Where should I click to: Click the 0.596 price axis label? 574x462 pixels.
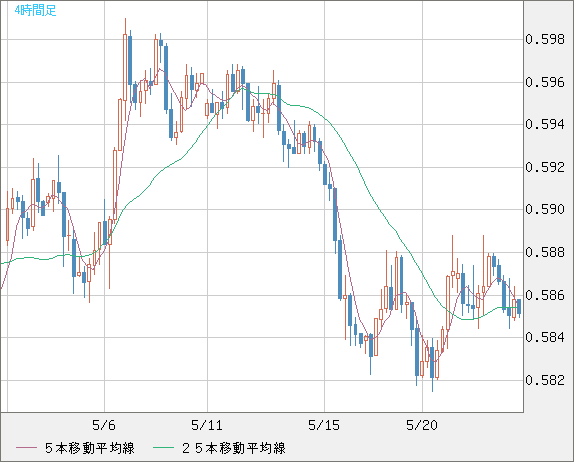point(545,82)
